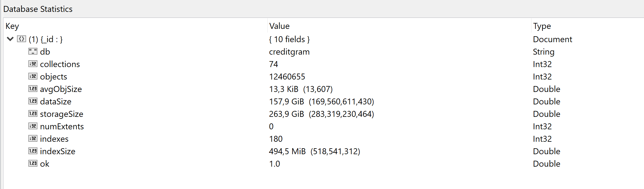Click the Int32 icon beside numExtents
The height and width of the screenshot is (189, 644).
[33, 126]
